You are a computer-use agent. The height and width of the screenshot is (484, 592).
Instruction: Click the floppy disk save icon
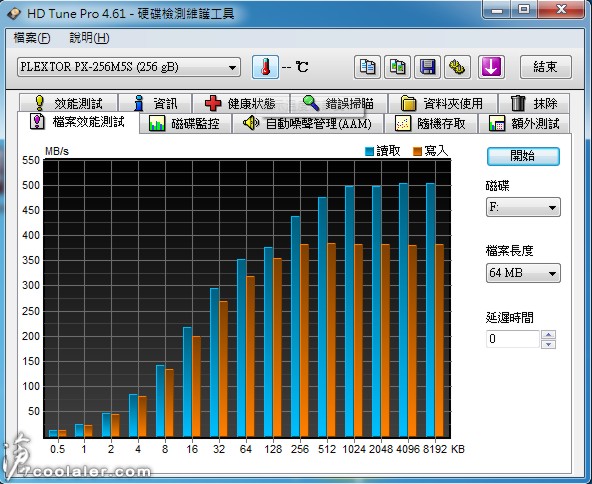pos(427,67)
